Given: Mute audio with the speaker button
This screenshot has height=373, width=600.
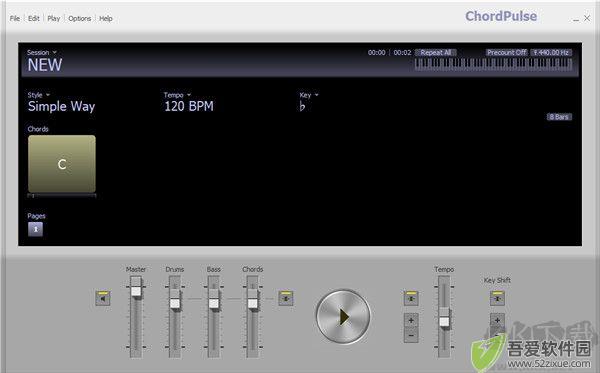Looking at the screenshot, I should pyautogui.click(x=103, y=298).
